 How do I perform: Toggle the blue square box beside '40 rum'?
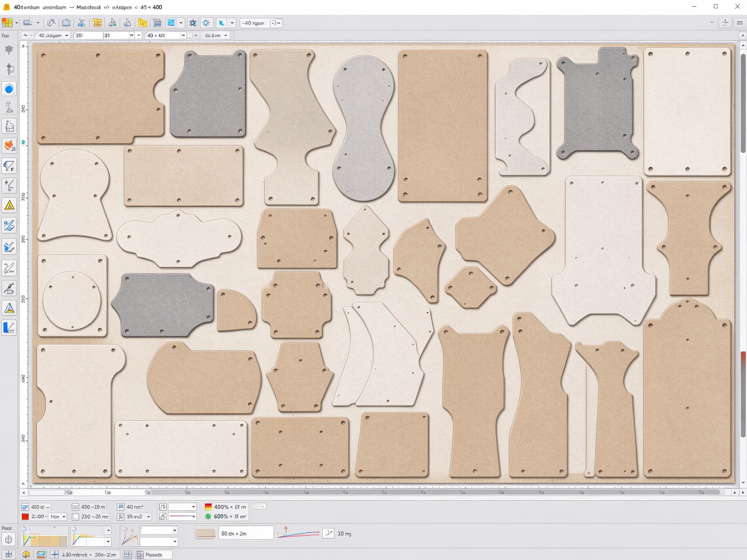coord(121,507)
